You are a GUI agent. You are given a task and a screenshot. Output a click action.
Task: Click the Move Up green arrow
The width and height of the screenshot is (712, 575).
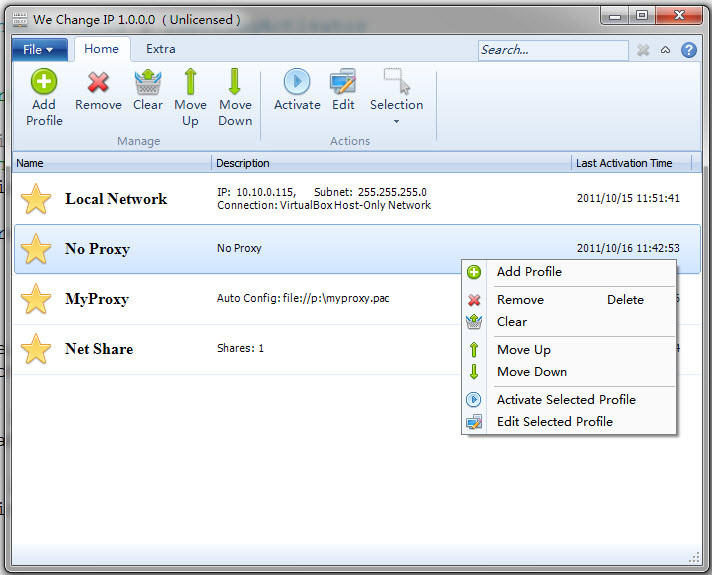190,82
